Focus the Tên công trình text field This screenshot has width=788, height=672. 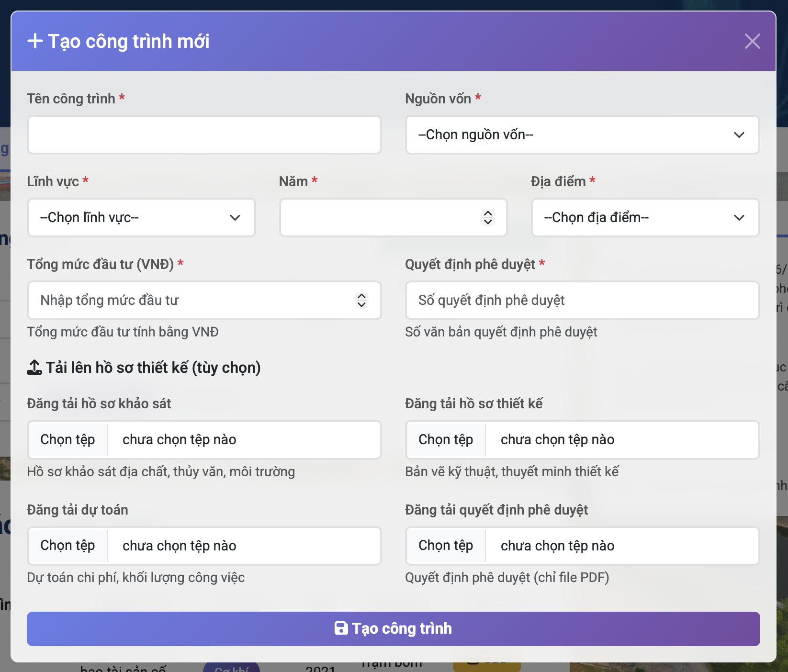point(204,135)
